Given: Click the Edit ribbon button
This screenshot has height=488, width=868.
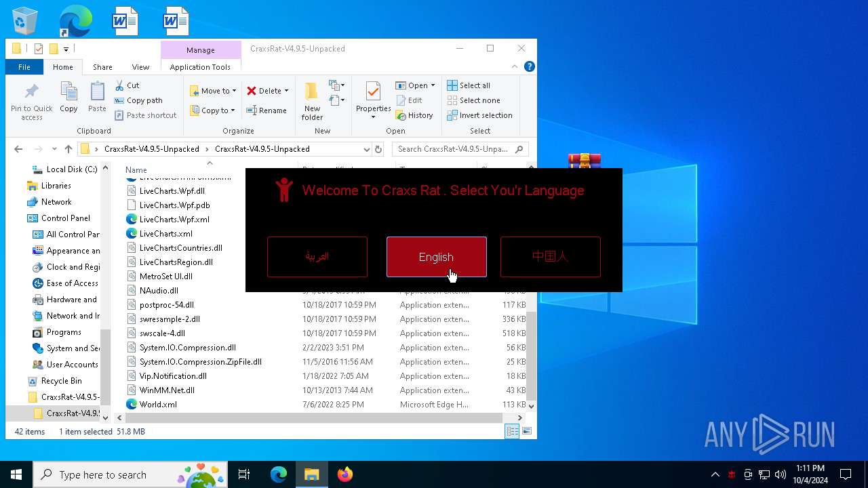Looking at the screenshot, I should pos(409,100).
